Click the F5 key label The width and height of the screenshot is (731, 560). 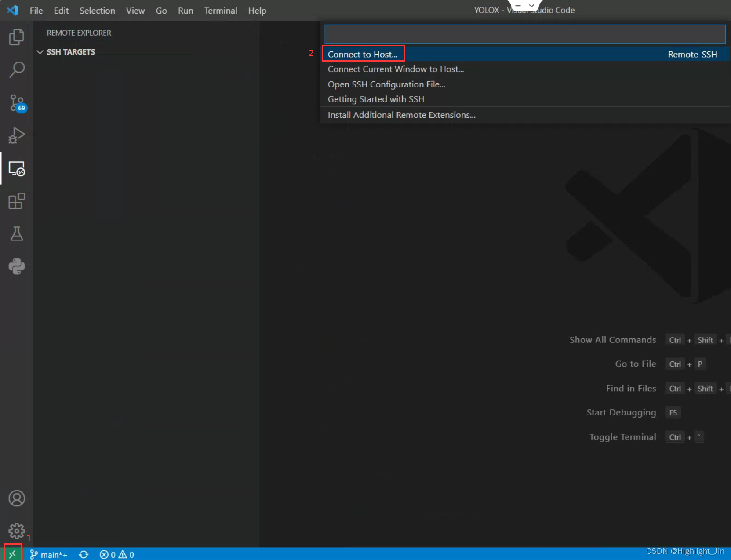point(673,412)
